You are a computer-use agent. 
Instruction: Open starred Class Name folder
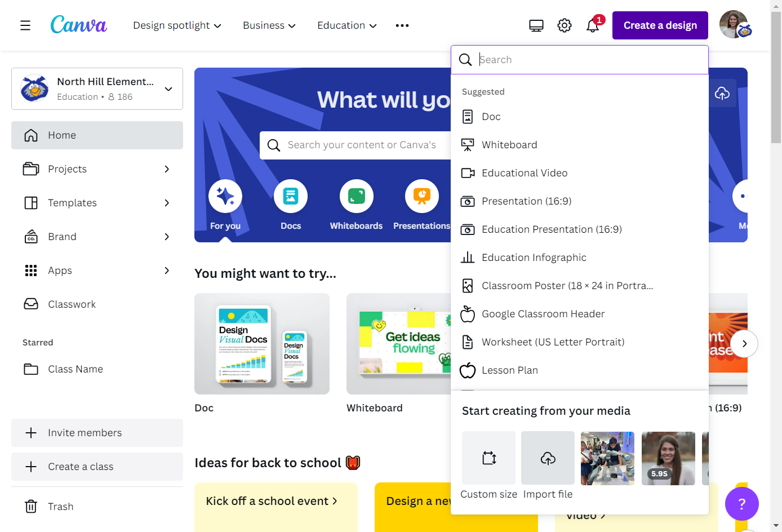[97, 369]
